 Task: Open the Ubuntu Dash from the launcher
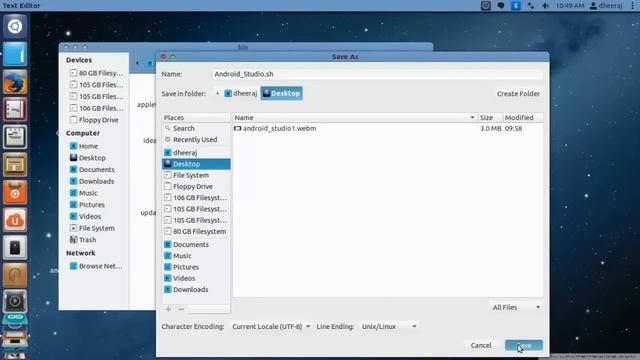tap(15, 27)
